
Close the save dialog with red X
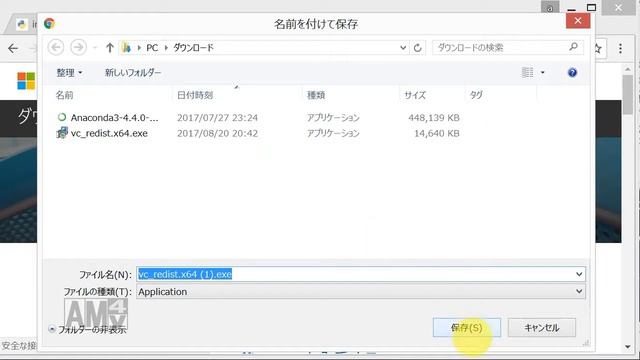(x=578, y=20)
